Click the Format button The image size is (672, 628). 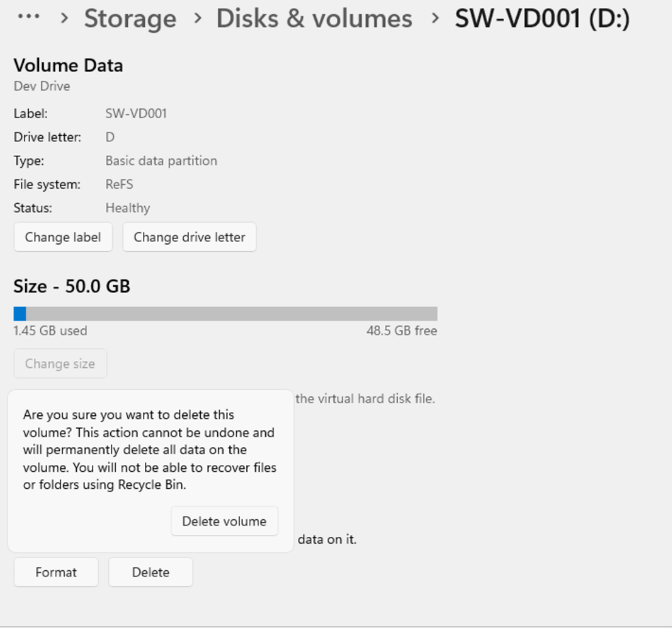[56, 572]
